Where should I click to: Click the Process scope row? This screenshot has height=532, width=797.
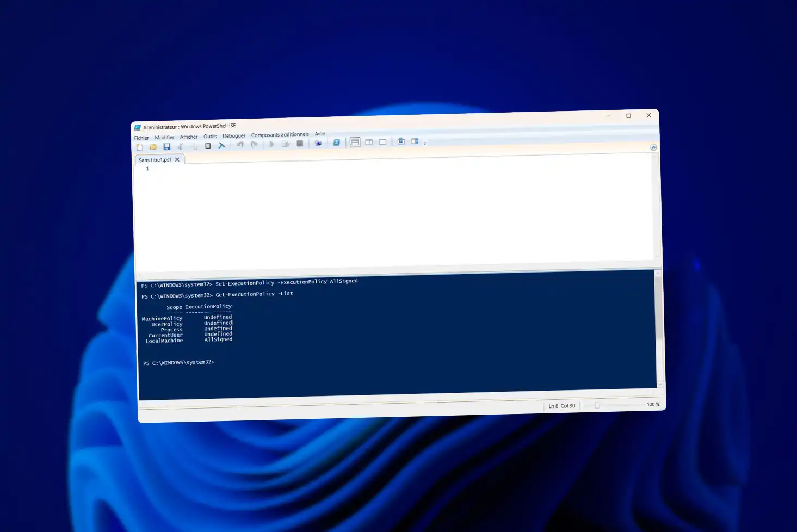pos(196,329)
